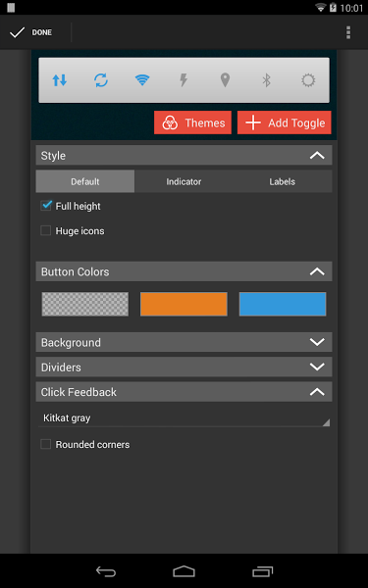The image size is (368, 588).
Task: Expand the Dividers section
Action: [x=184, y=367]
